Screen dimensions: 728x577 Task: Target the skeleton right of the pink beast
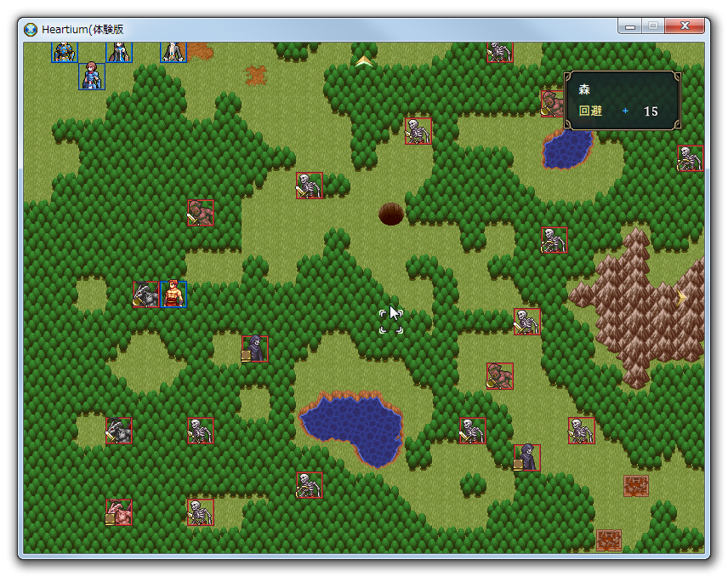click(201, 512)
